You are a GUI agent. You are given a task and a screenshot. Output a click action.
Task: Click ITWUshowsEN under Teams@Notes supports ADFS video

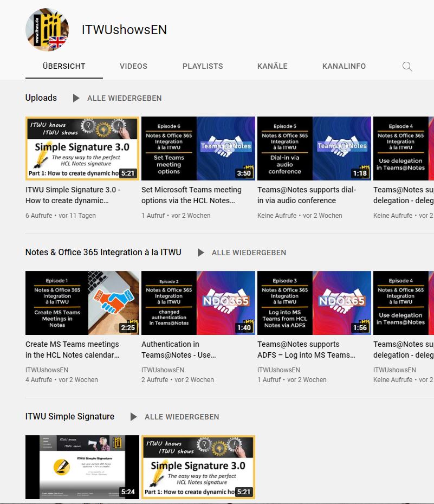279,370
